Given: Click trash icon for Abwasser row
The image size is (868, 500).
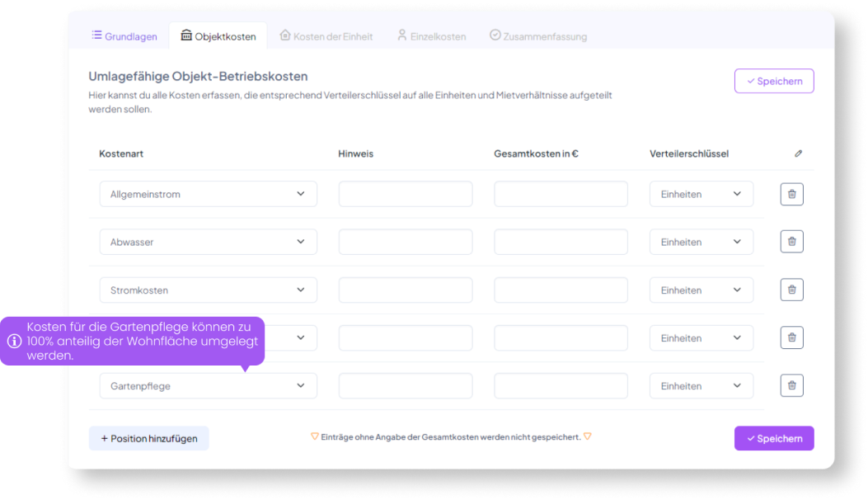Looking at the screenshot, I should [791, 242].
